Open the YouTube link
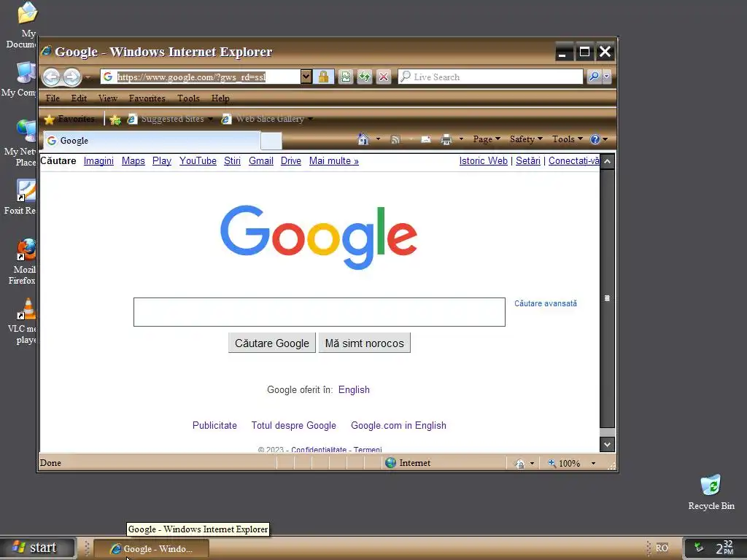This screenshot has width=747, height=560. [198, 161]
